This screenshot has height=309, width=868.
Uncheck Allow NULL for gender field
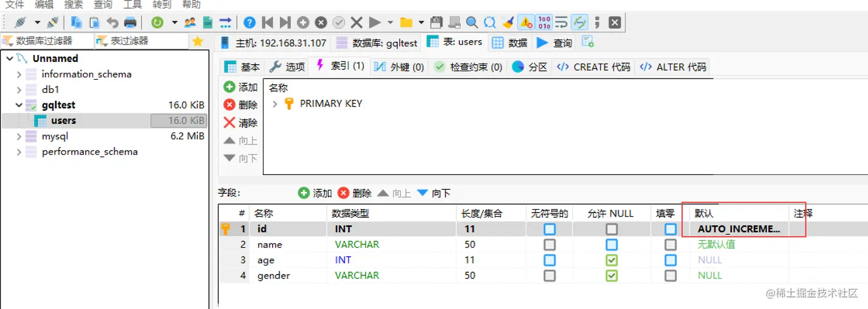point(612,275)
